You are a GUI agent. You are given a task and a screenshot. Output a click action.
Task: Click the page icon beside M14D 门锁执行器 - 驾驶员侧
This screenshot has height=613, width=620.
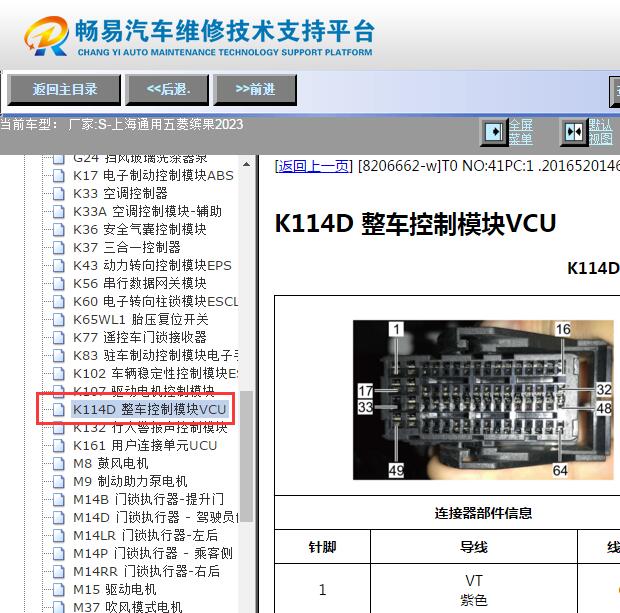click(x=59, y=518)
